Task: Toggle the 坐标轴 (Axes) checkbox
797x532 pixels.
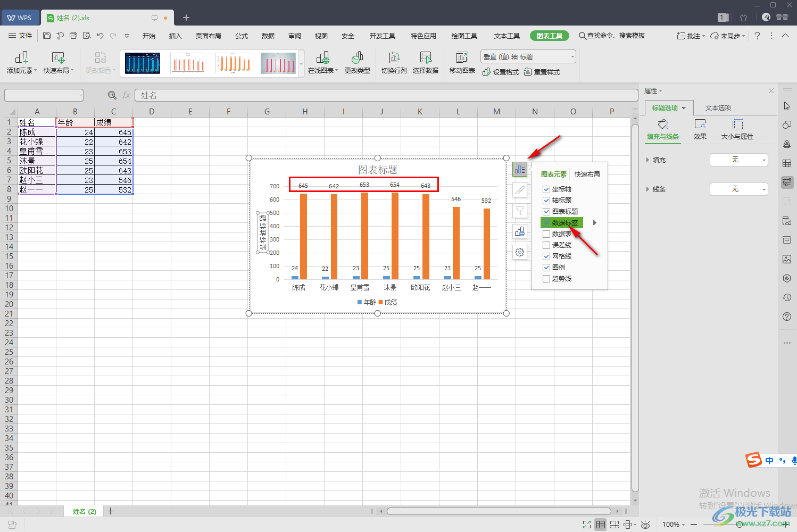Action: (546, 189)
